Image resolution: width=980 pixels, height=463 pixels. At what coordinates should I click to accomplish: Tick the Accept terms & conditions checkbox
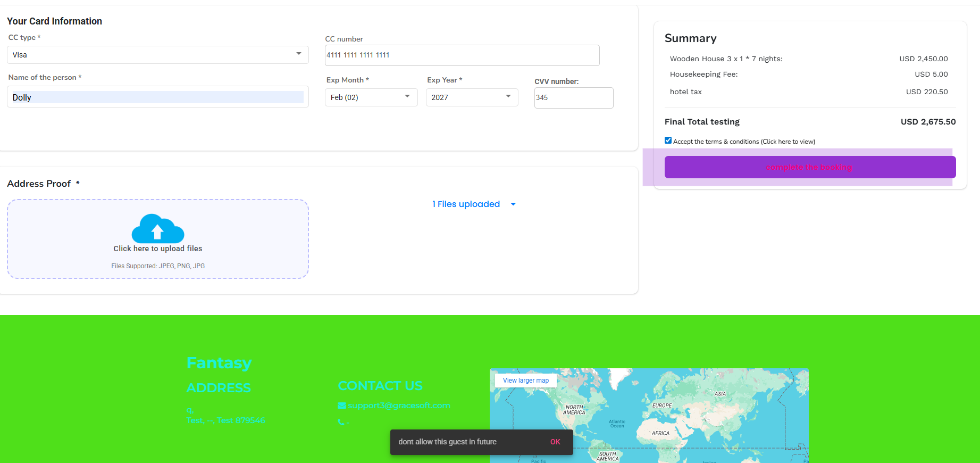tap(668, 140)
